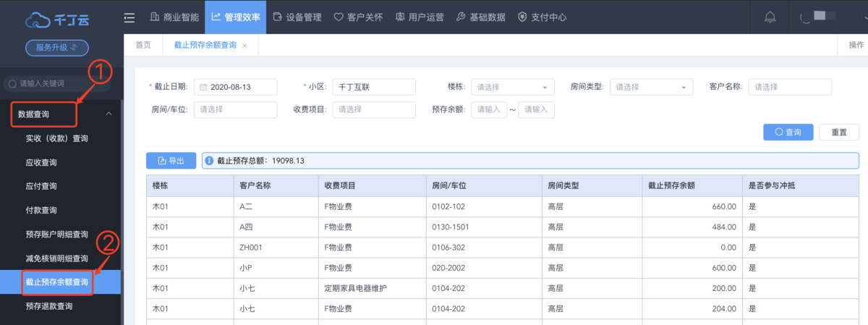The image size is (868, 325).
Task: Click the 预存余额 minimum input
Action: point(489,109)
